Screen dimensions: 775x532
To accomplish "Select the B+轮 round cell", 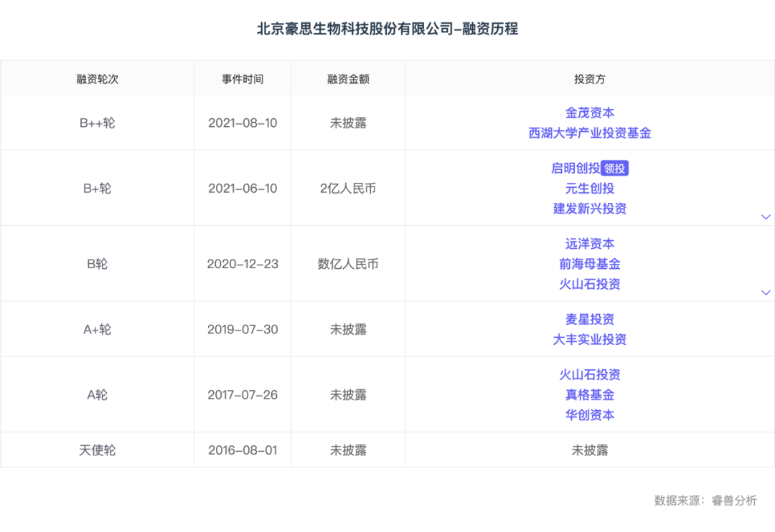I will 98,188.
